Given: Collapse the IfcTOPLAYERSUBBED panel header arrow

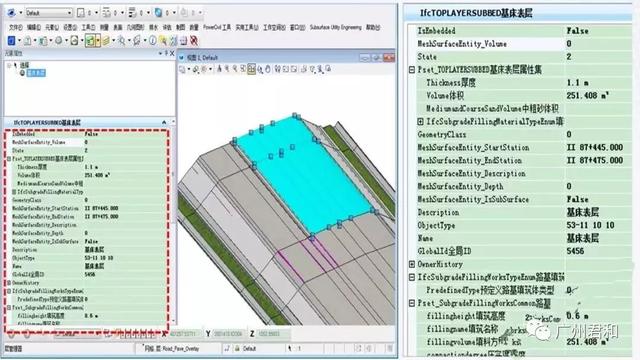Looking at the screenshot, I should [x=164, y=122].
